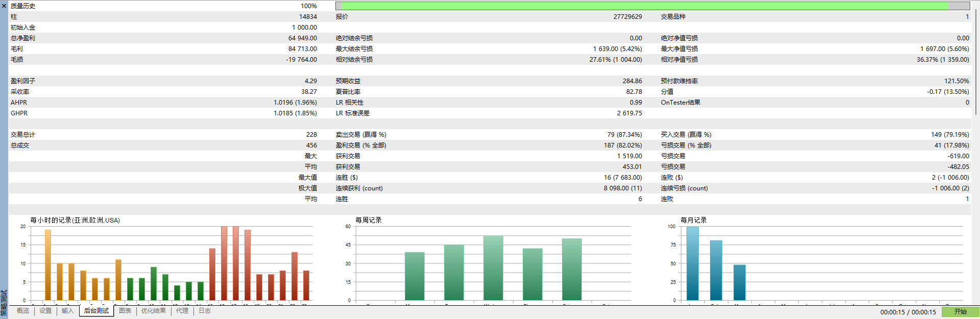Click the 每小时的记录 chart title
This screenshot has height=319, width=980.
pyautogui.click(x=75, y=220)
